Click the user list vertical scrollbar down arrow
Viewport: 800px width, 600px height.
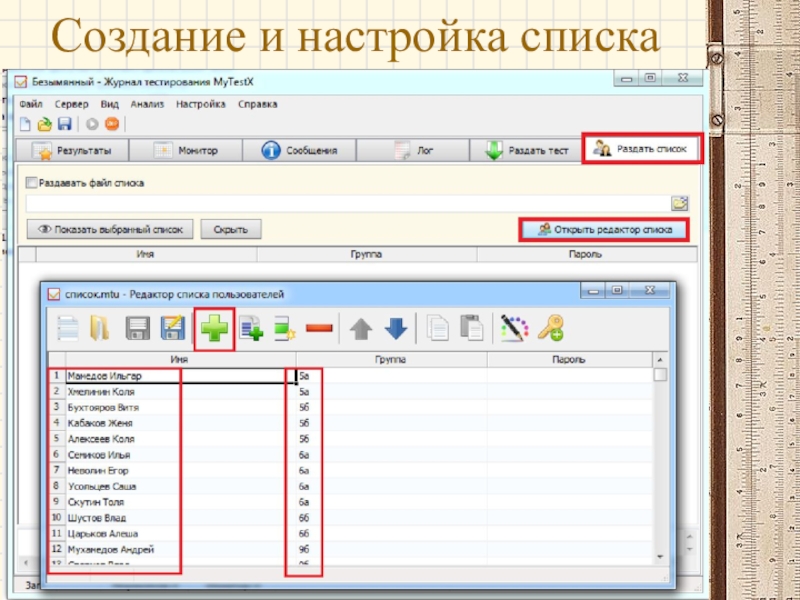(660, 556)
